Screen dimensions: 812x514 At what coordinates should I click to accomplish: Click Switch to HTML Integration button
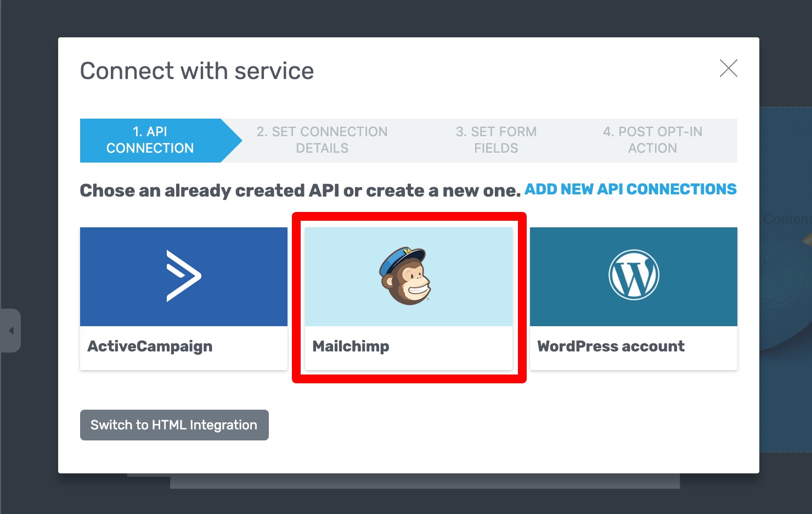pyautogui.click(x=174, y=425)
